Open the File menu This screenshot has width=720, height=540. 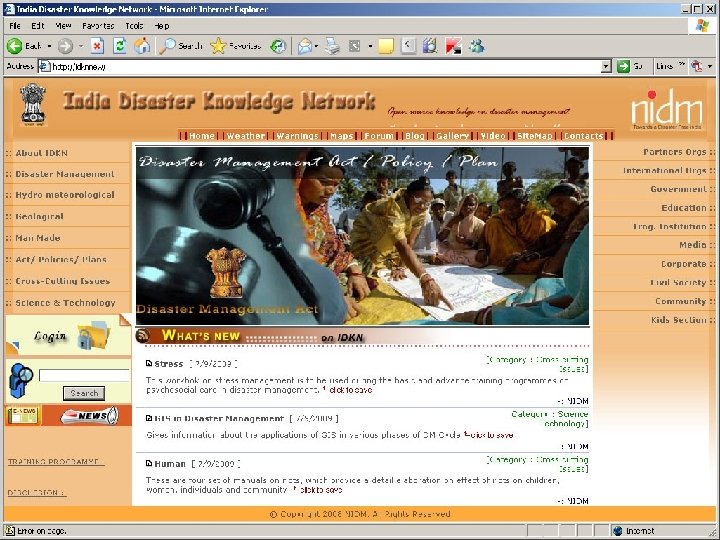tap(15, 26)
